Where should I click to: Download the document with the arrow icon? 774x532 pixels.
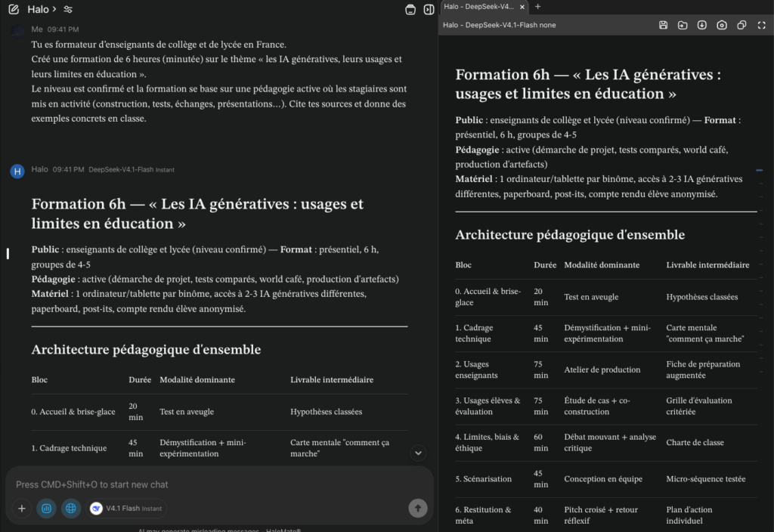(x=702, y=25)
